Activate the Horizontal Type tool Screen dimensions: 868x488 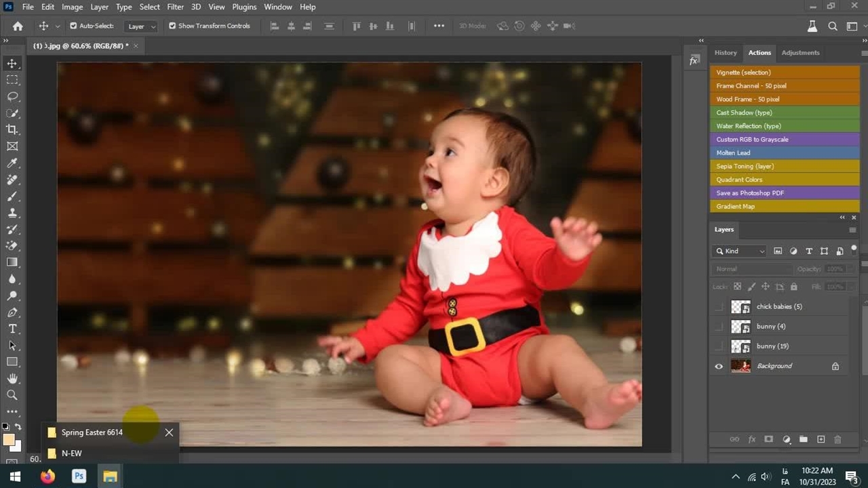pyautogui.click(x=12, y=329)
